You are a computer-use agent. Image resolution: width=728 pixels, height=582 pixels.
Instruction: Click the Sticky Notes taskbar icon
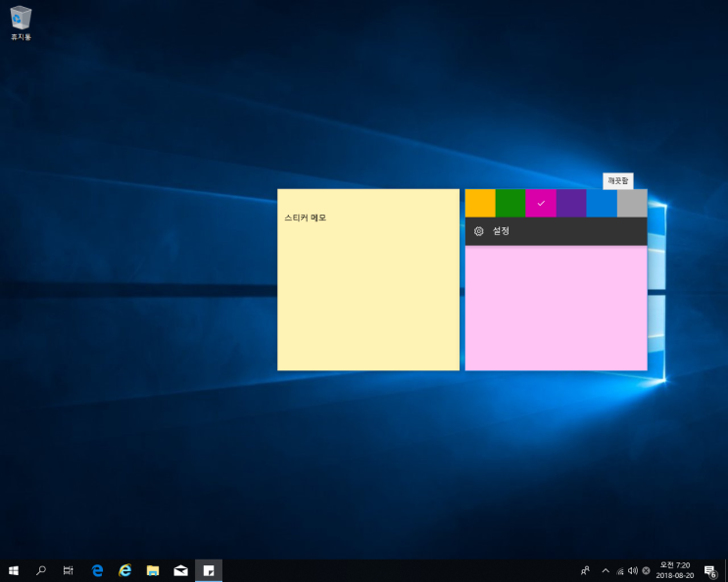(x=209, y=570)
